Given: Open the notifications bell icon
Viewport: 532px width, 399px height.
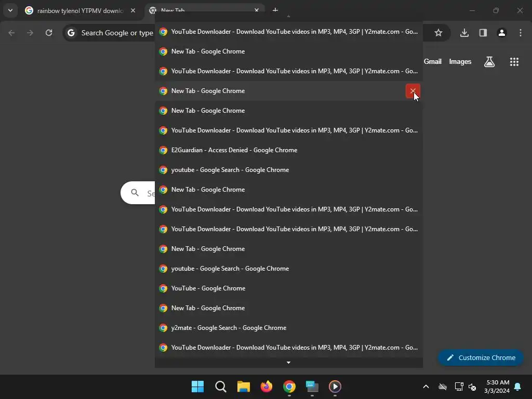Looking at the screenshot, I should pos(518,387).
